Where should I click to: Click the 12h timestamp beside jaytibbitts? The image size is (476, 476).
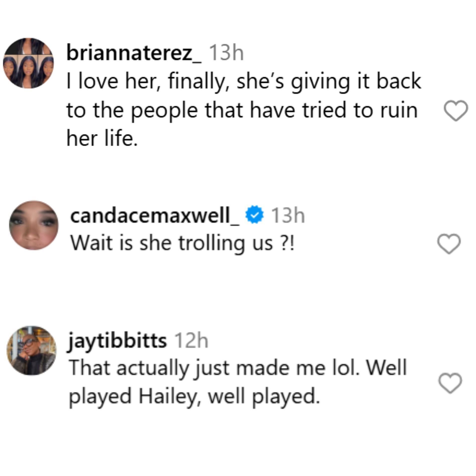(191, 341)
